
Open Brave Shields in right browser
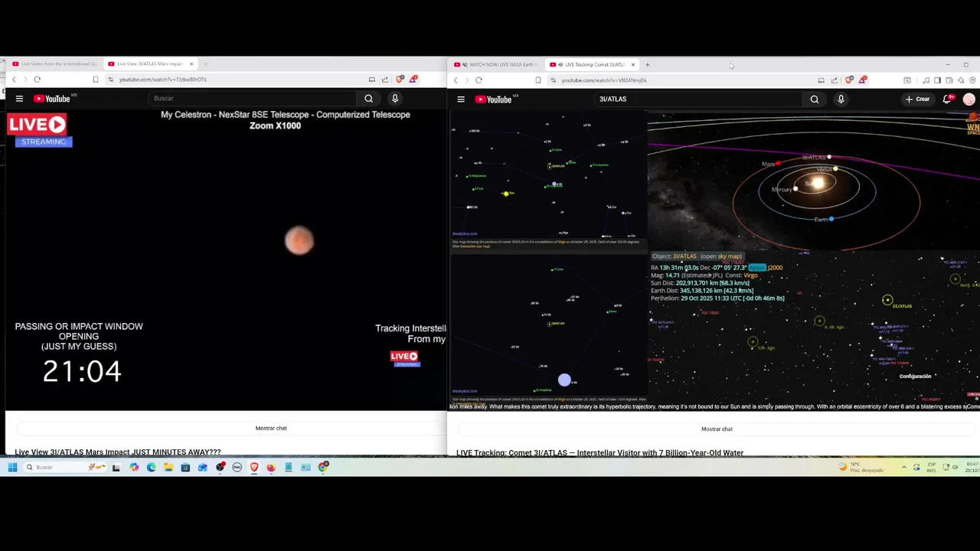pyautogui.click(x=849, y=80)
